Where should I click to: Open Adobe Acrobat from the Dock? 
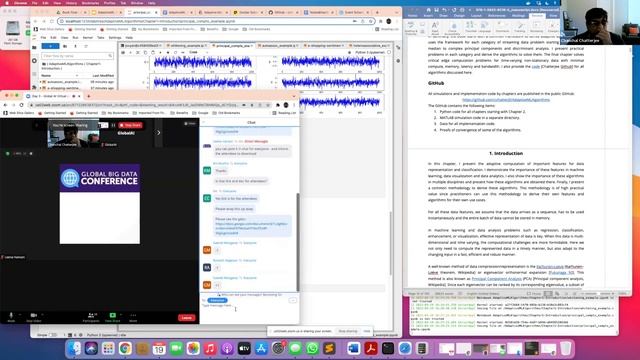click(x=371, y=349)
